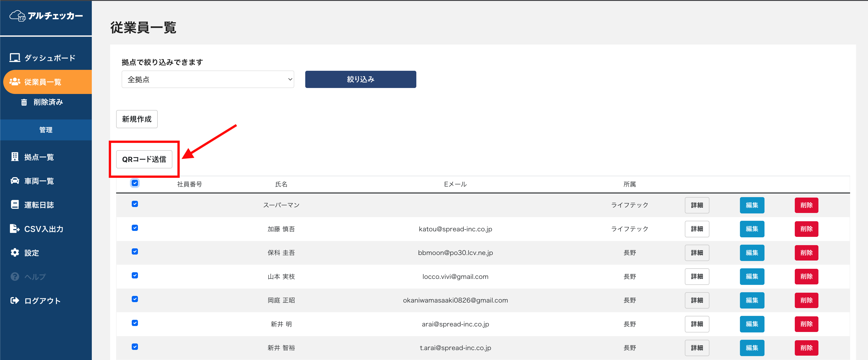Open 詳細 for 新井 智裕
This screenshot has width=868, height=360.
[x=697, y=348]
